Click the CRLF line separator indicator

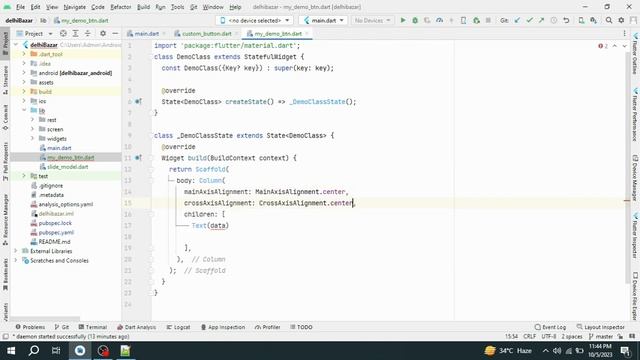tap(529, 336)
